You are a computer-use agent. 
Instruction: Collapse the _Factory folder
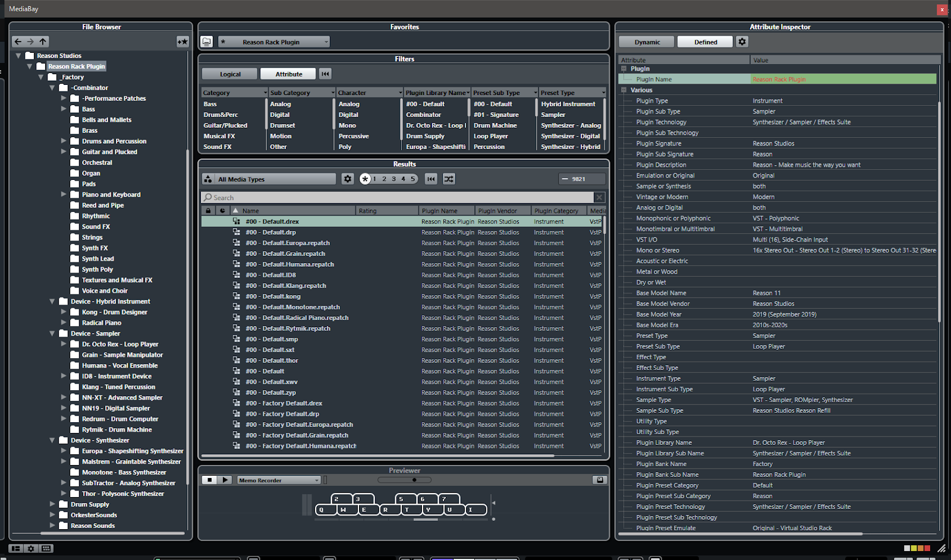pyautogui.click(x=41, y=77)
